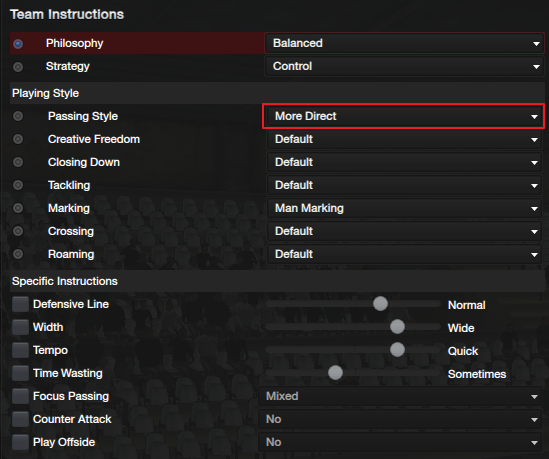549x459 pixels.
Task: Click the Time Wasting slider handle
Action: click(x=335, y=373)
